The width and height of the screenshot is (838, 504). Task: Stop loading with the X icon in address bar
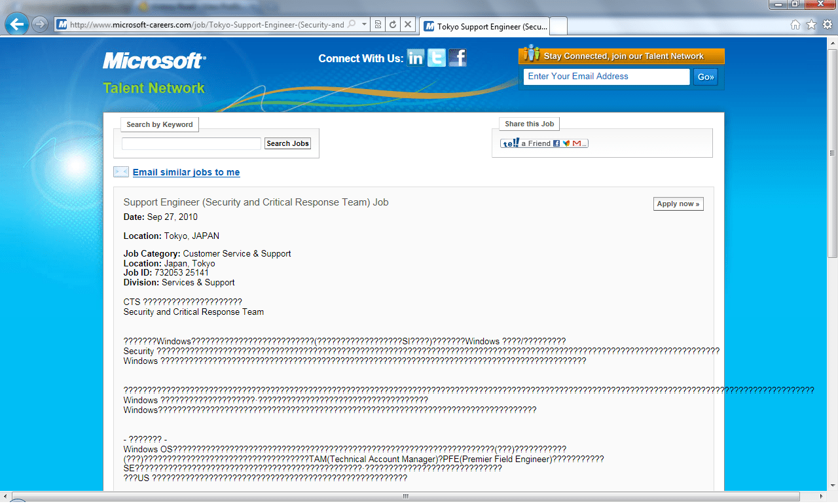408,24
